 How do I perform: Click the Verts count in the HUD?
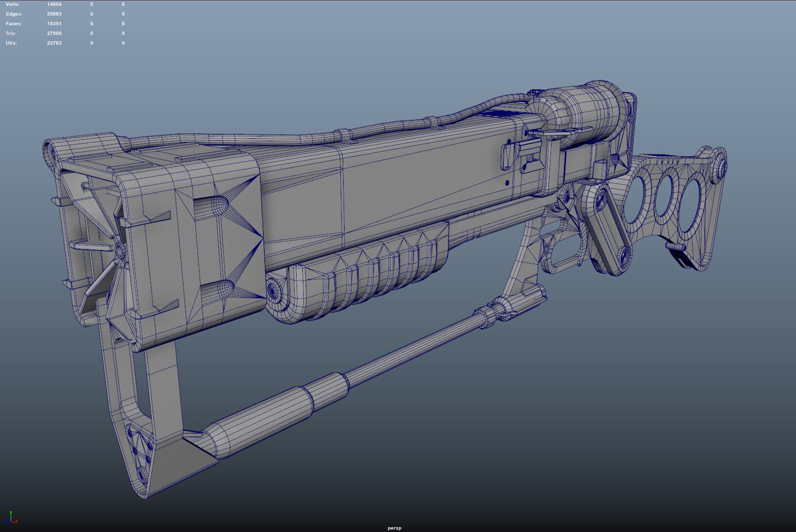pyautogui.click(x=54, y=4)
